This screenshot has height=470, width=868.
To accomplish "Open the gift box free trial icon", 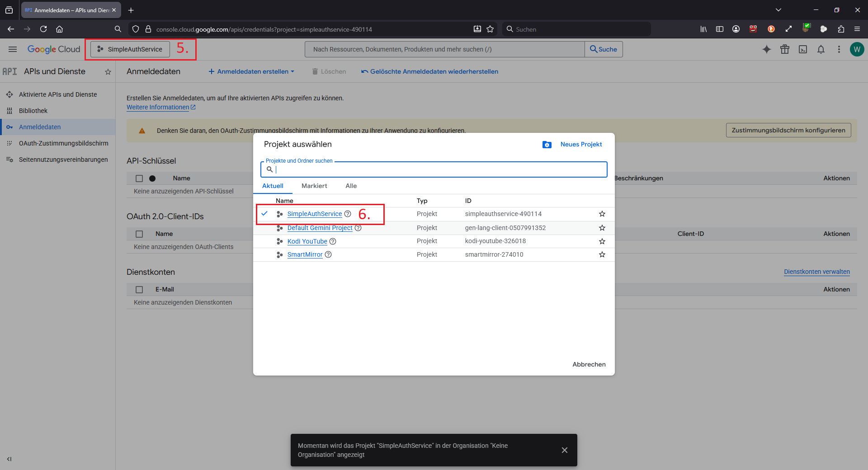I will click(x=785, y=49).
